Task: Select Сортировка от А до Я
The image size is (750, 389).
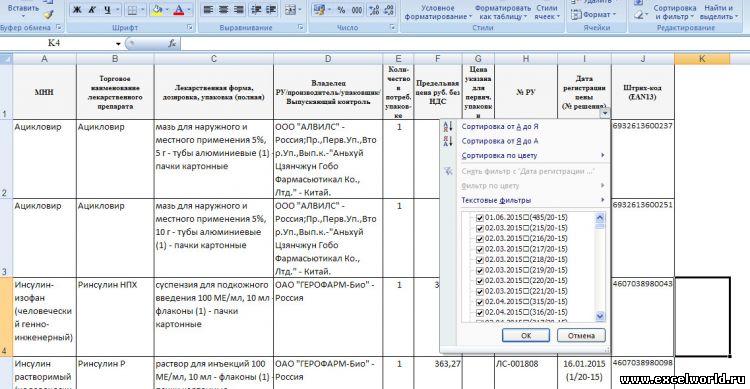Action: point(500,126)
